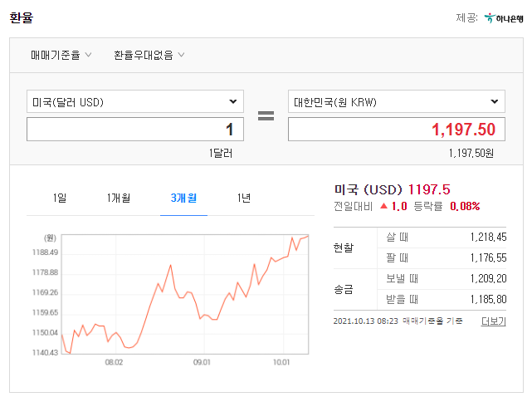Open the 매매기준율 dropdown
This screenshot has height=397, width=532.
tap(61, 55)
